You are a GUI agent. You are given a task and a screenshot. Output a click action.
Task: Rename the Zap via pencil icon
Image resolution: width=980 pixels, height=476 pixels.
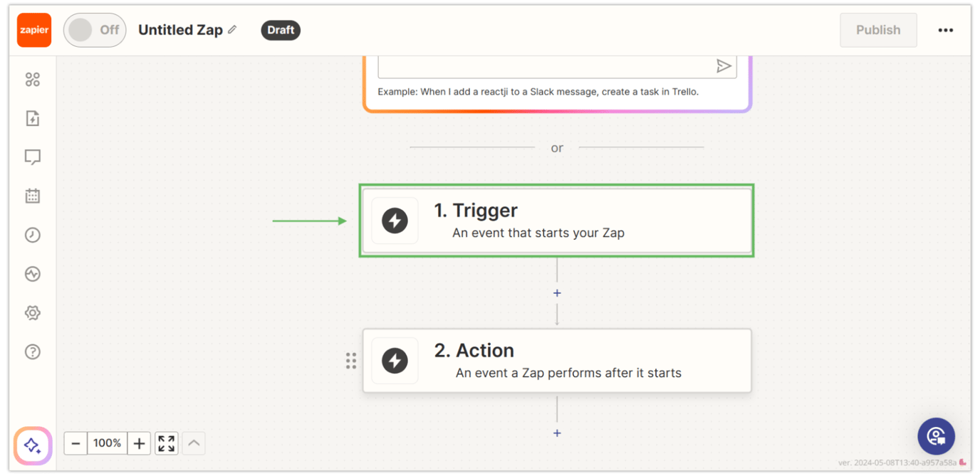point(233,29)
